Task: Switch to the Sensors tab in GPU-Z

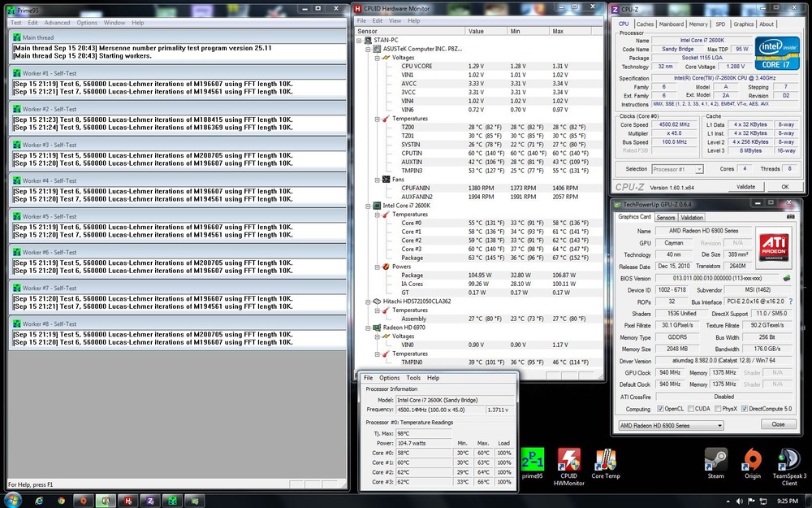Action: click(666, 218)
